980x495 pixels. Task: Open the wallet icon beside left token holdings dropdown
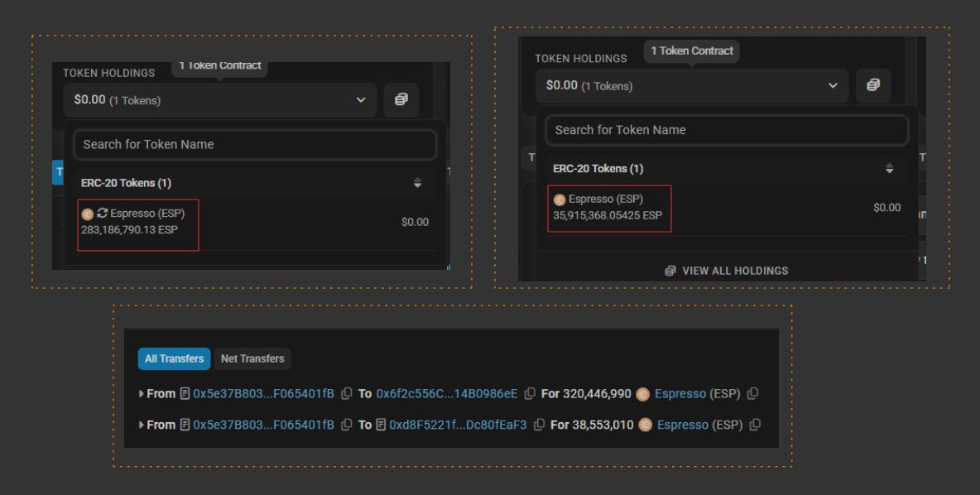(401, 100)
